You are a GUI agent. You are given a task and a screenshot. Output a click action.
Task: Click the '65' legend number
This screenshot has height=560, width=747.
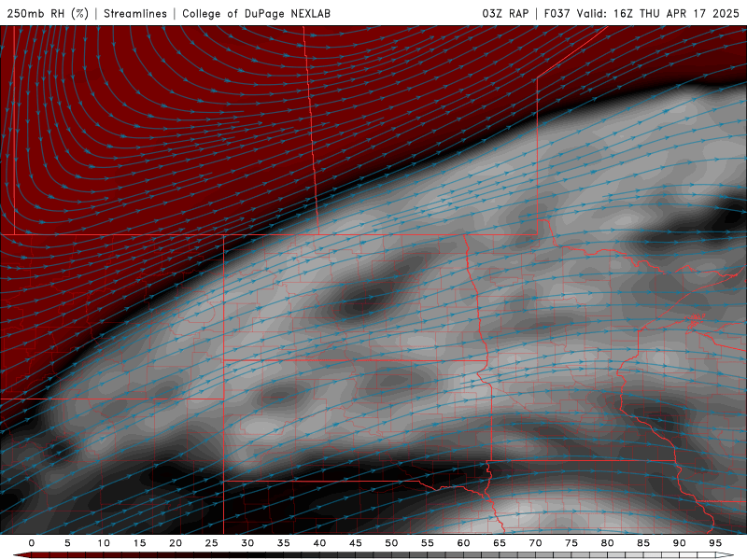500,543
